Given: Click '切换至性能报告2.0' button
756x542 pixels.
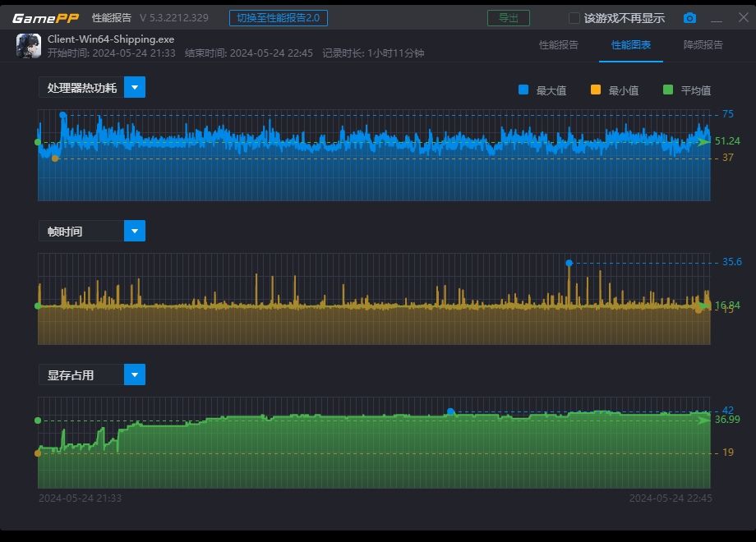Looking at the screenshot, I should (x=279, y=18).
